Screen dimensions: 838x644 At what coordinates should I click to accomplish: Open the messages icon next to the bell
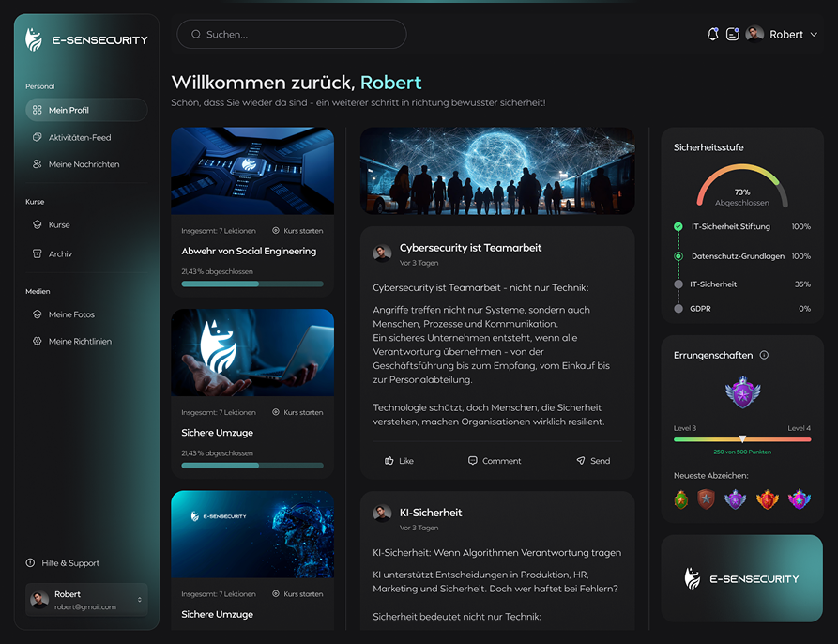[733, 34]
